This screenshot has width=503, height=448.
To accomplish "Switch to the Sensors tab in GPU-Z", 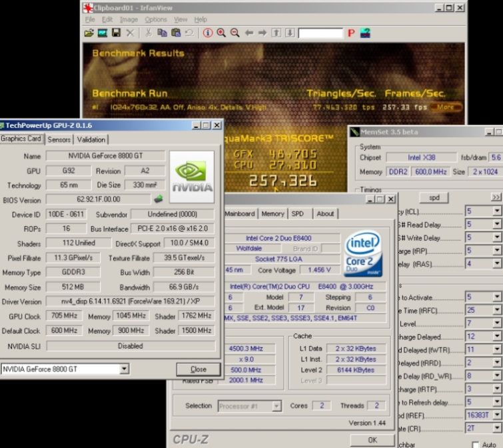I will coord(59,139).
